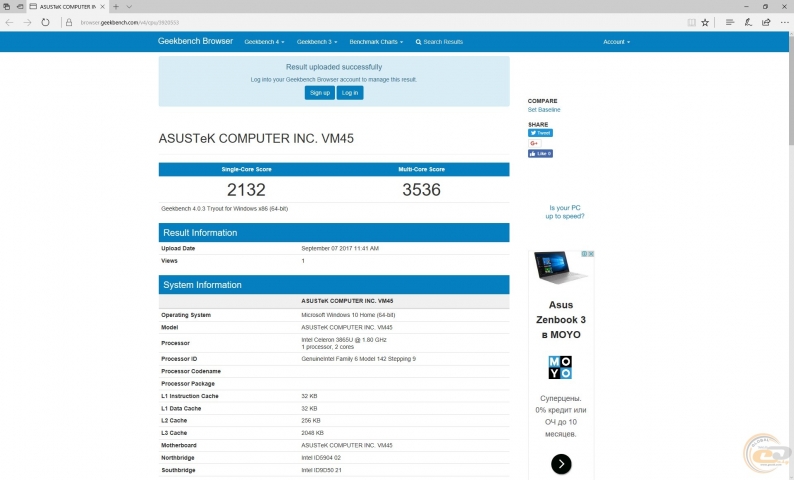Screen dimensions: 794x480
Task: Open the Edge Hub icon
Action: (730, 22)
